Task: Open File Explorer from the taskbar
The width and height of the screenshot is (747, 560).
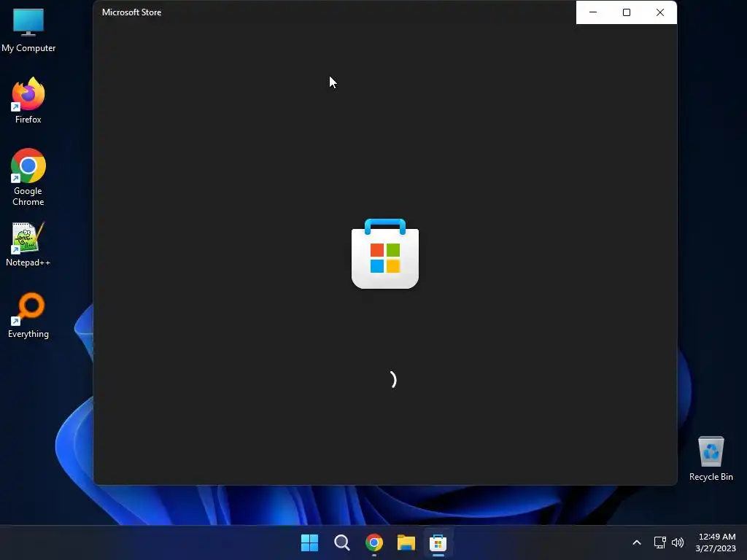Action: pyautogui.click(x=406, y=542)
